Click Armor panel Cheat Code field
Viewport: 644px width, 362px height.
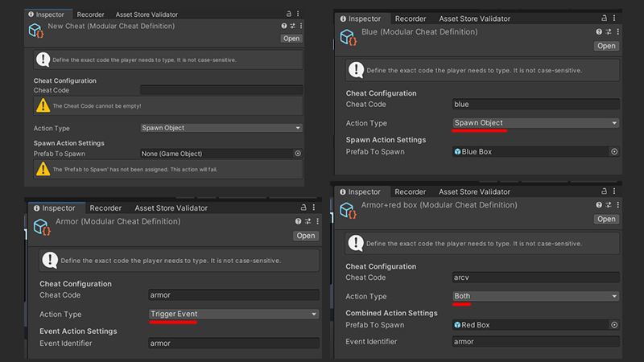pos(233,294)
